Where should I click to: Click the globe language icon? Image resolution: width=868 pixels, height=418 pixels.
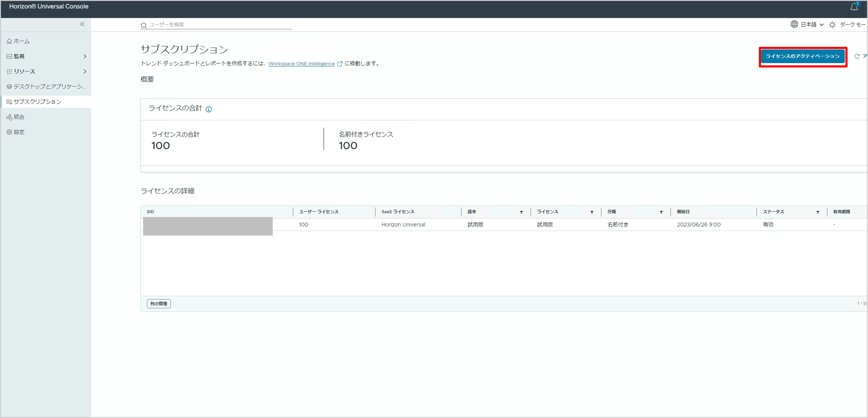click(x=794, y=24)
